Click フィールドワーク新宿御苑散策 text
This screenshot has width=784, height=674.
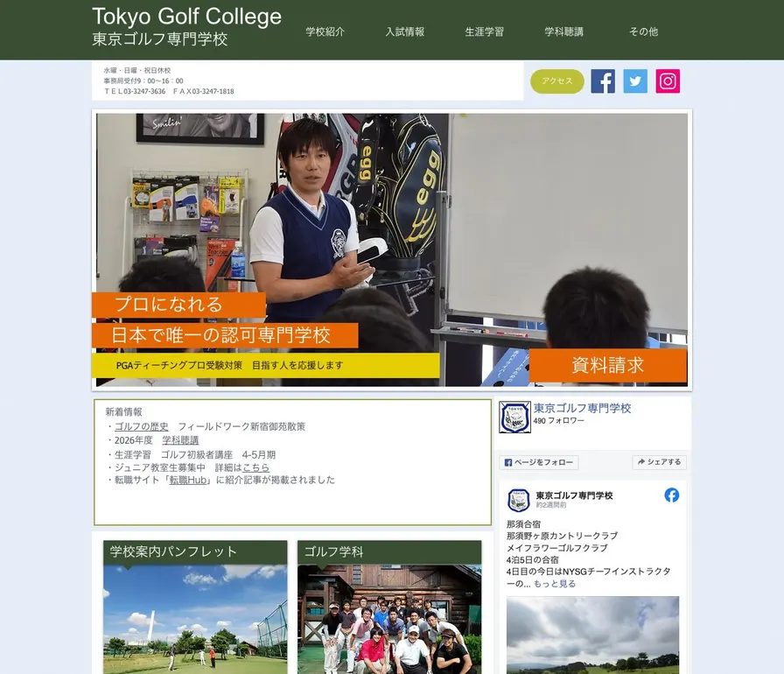(x=241, y=426)
